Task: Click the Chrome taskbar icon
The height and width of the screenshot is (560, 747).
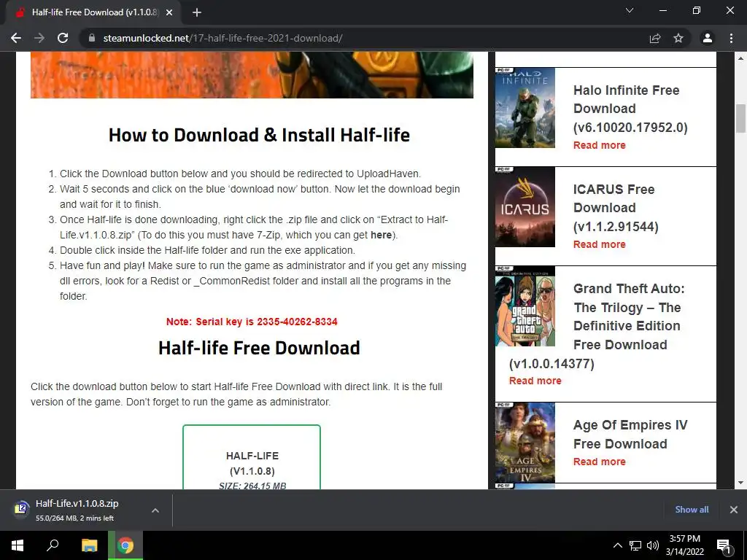Action: point(125,545)
